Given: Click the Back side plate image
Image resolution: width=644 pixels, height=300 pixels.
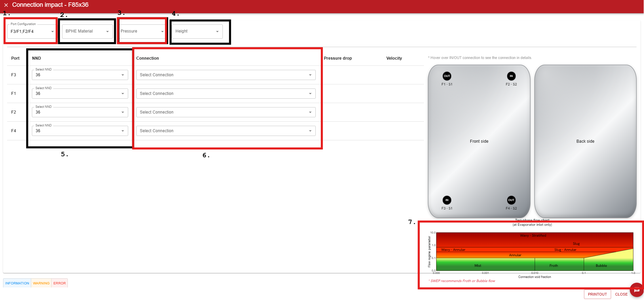Looking at the screenshot, I should click(x=585, y=141).
